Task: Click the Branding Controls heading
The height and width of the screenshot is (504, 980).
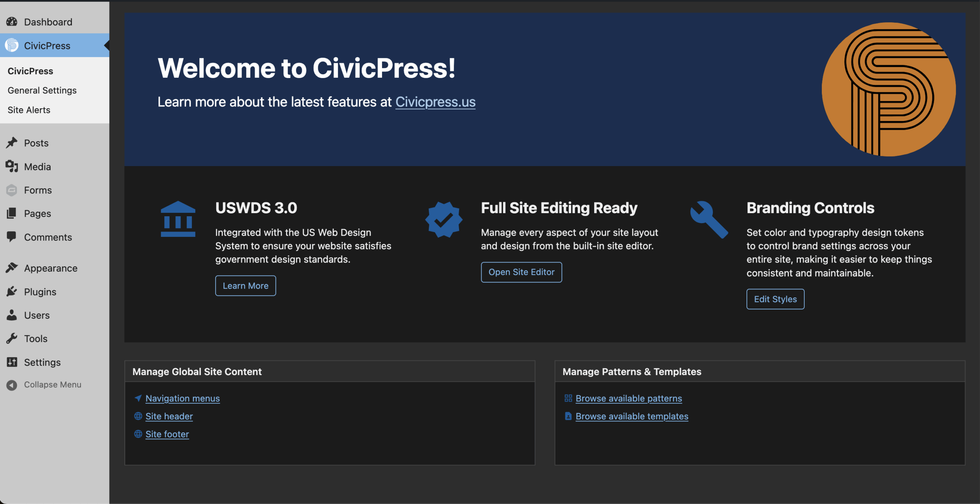Action: 810,208
